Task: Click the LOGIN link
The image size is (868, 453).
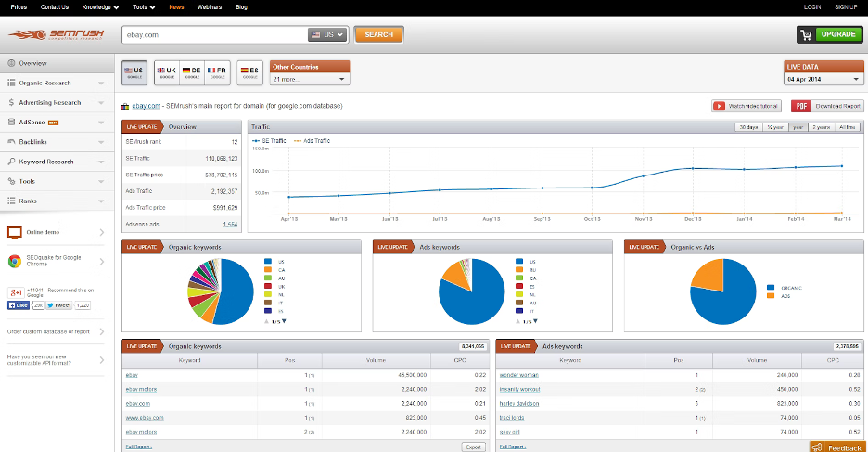Action: [x=812, y=7]
